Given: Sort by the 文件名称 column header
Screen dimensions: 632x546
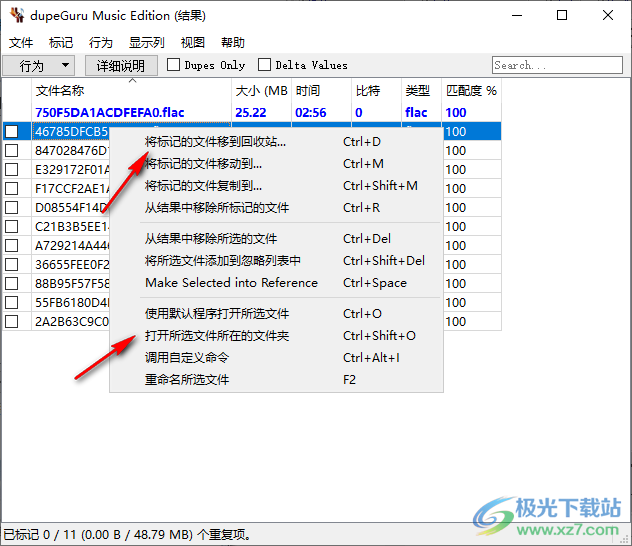Looking at the screenshot, I should [131, 91].
